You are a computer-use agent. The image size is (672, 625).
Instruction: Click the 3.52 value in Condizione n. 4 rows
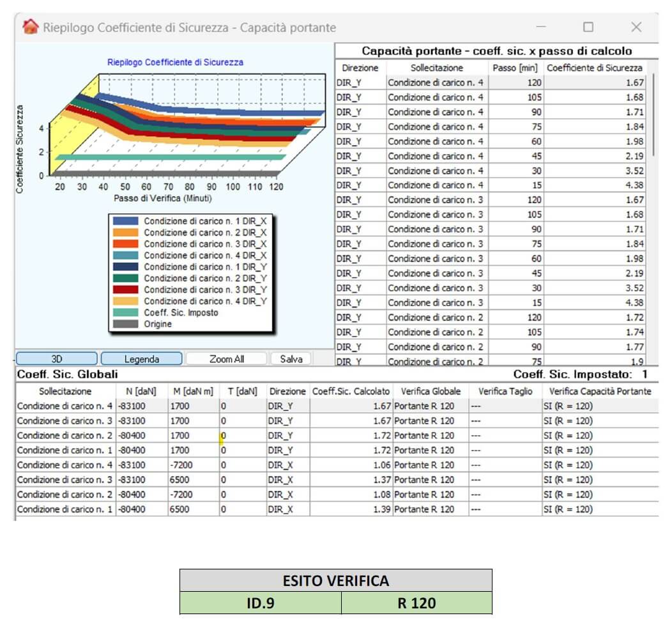click(634, 171)
